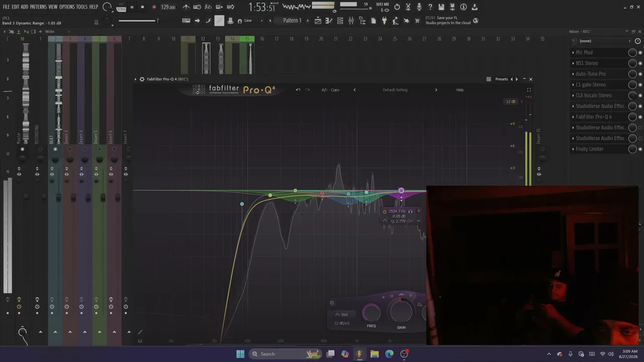
Task: Click the cut scissors icon
Action: 408,7
